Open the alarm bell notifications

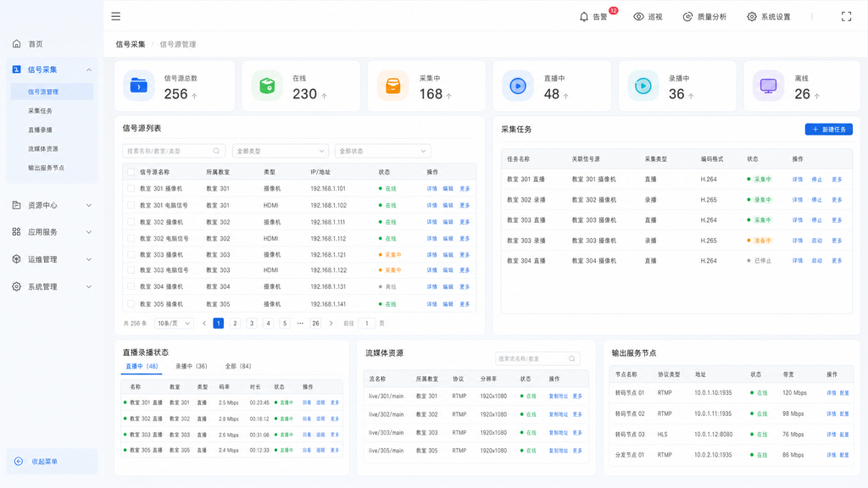(583, 17)
